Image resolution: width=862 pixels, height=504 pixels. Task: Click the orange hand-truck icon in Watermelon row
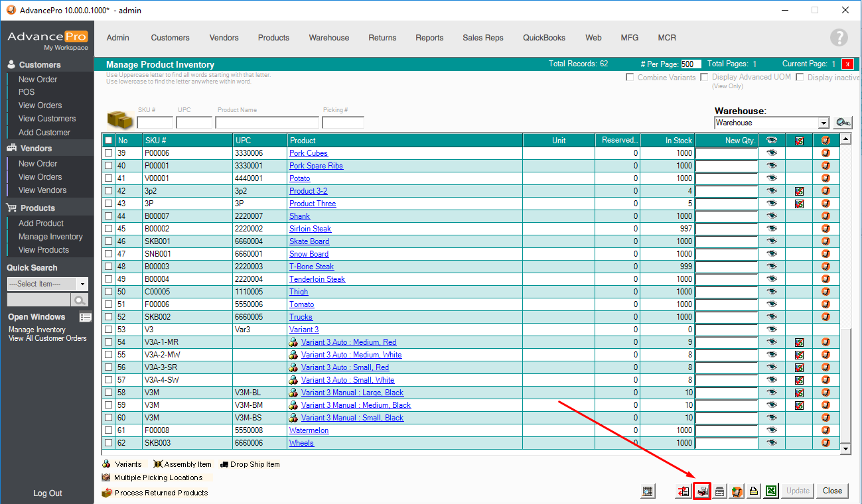826,430
